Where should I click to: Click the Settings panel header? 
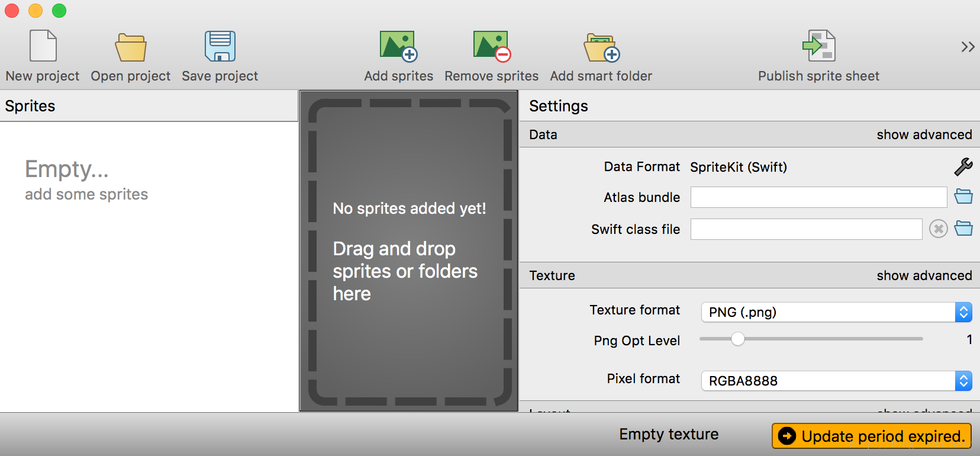(749, 106)
